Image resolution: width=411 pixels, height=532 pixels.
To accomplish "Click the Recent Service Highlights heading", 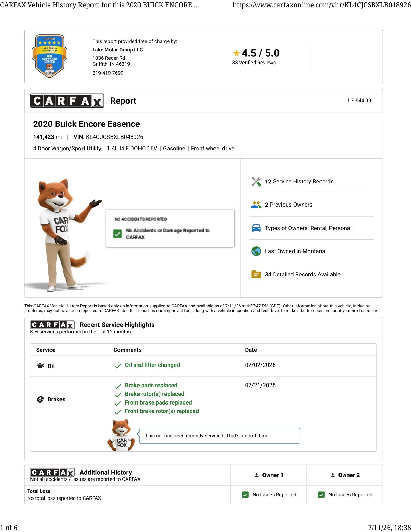I will pyautogui.click(x=117, y=325).
